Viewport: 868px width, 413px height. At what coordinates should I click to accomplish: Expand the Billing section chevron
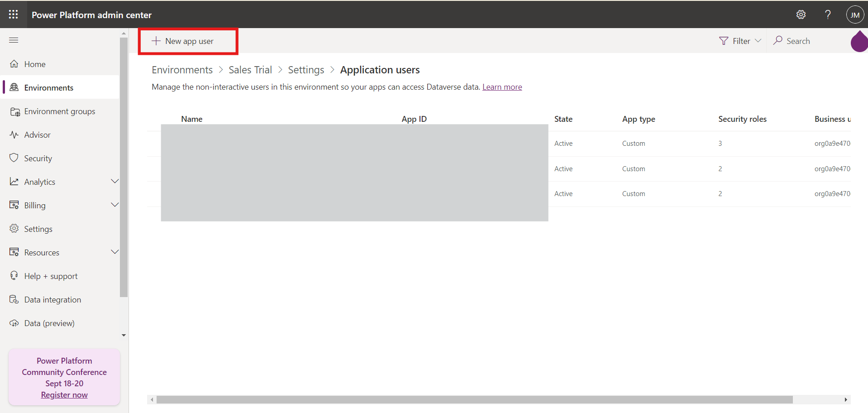pyautogui.click(x=114, y=205)
